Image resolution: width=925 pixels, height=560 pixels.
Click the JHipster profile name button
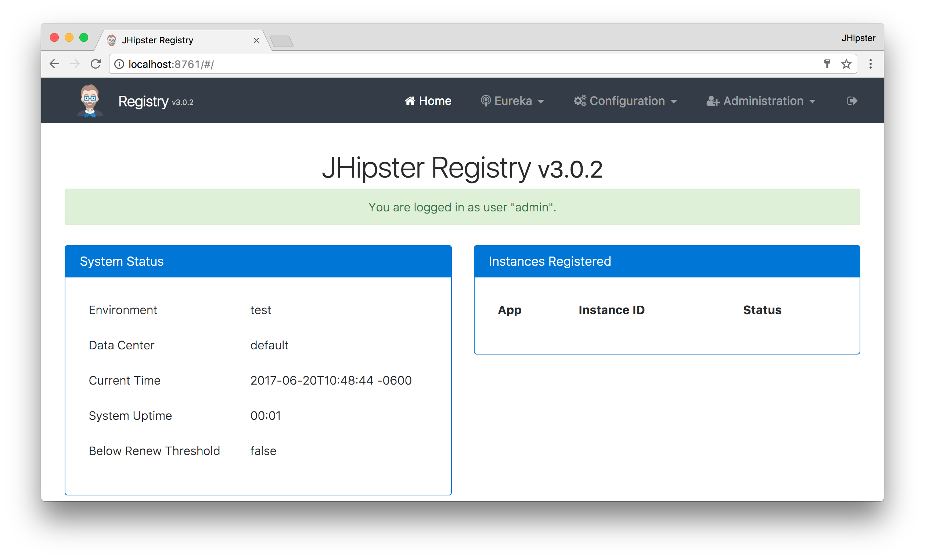coord(858,38)
